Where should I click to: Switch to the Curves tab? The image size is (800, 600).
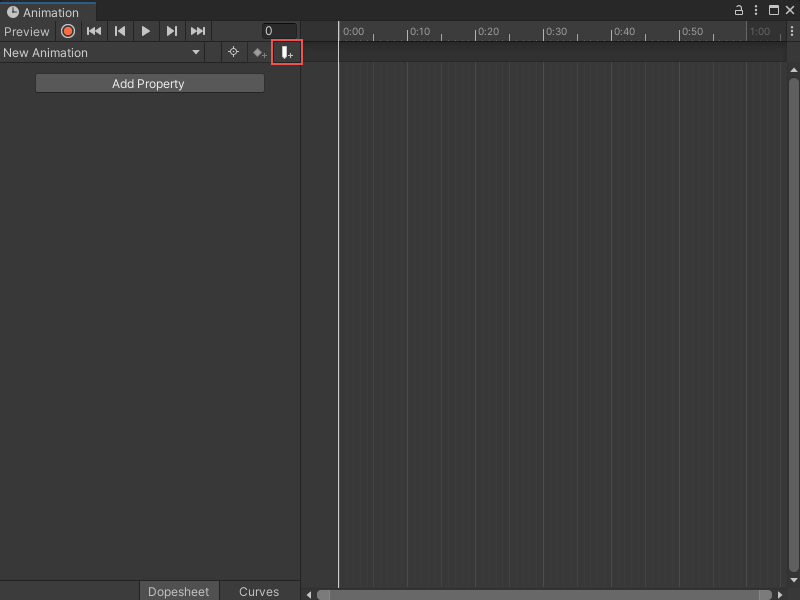[258, 591]
